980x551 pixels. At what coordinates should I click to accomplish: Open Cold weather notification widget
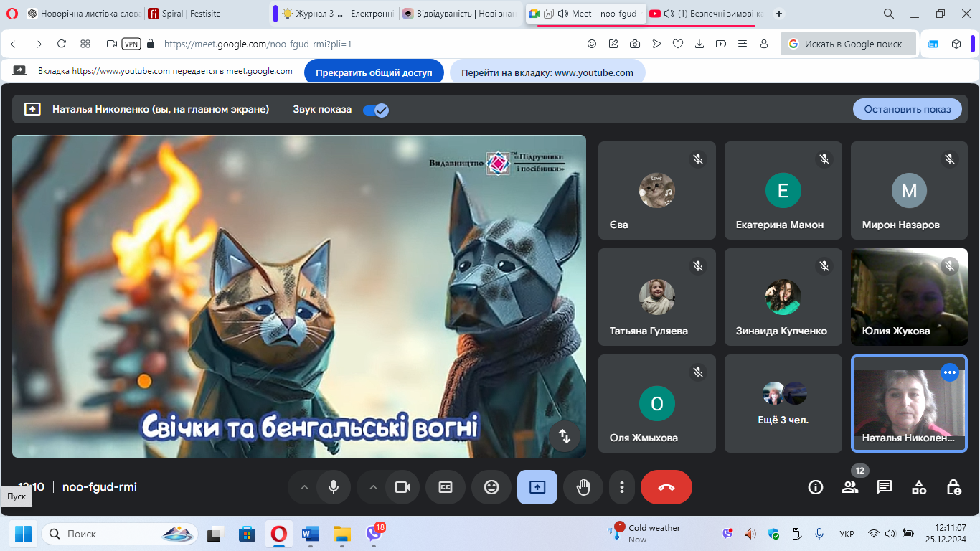(646, 533)
